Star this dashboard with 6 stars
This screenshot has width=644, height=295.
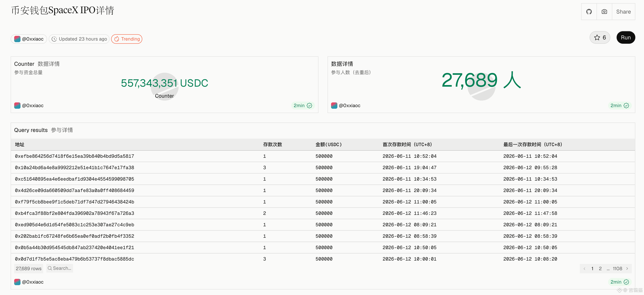[x=600, y=37]
